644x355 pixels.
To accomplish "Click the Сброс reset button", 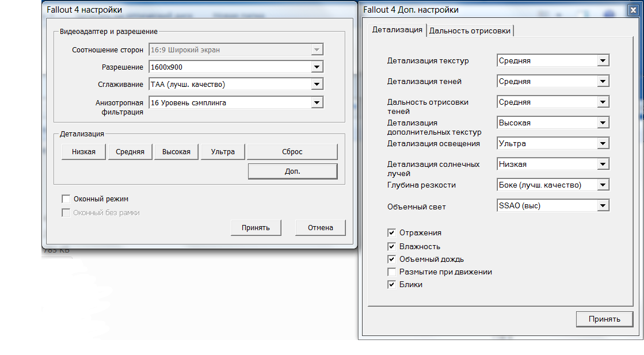I will point(292,151).
